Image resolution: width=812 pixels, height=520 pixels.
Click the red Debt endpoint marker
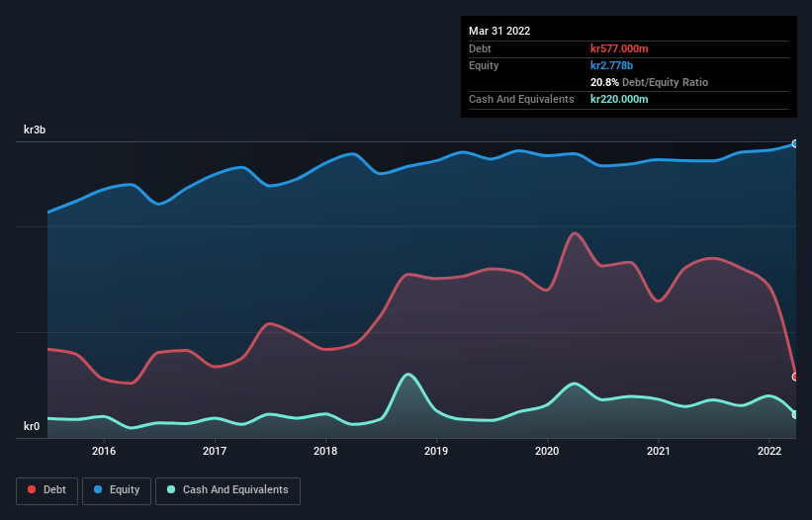click(795, 377)
